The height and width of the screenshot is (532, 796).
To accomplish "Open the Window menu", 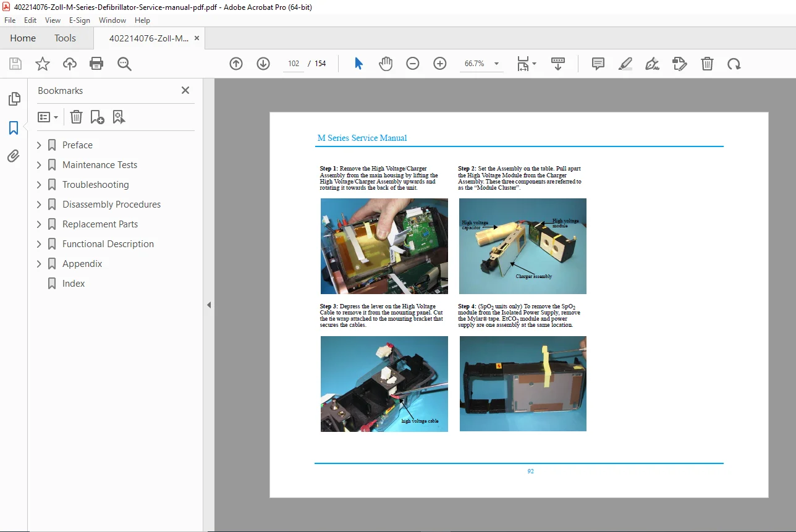I will pyautogui.click(x=112, y=20).
